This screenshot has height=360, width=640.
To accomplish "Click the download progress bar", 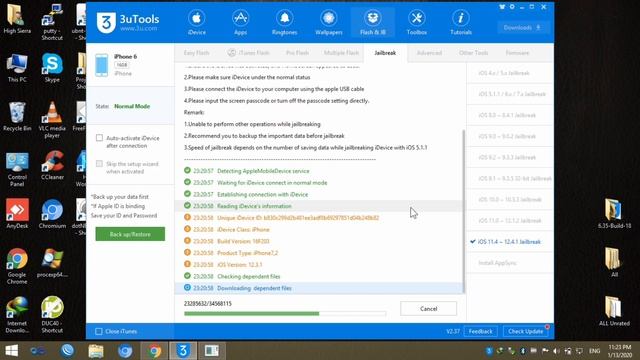I will (x=285, y=313).
